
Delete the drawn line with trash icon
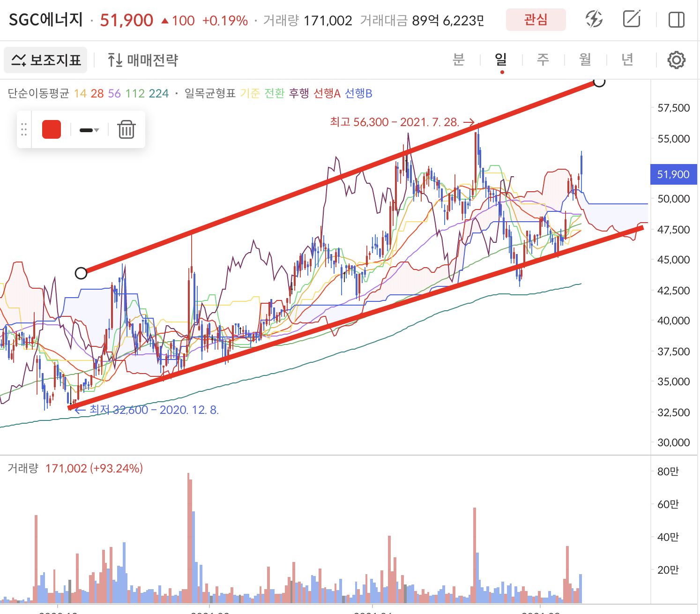click(x=126, y=129)
